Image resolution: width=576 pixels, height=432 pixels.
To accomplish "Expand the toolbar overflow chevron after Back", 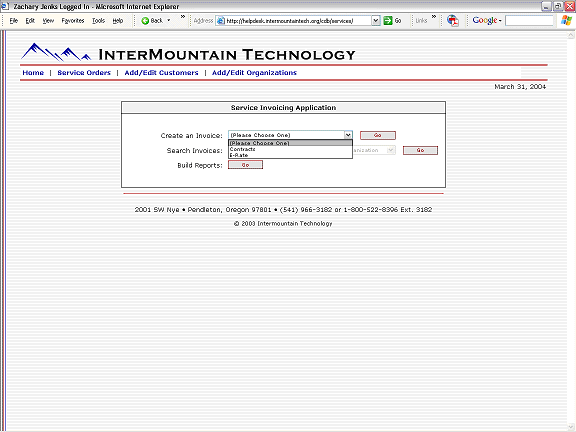I will click(x=183, y=17).
